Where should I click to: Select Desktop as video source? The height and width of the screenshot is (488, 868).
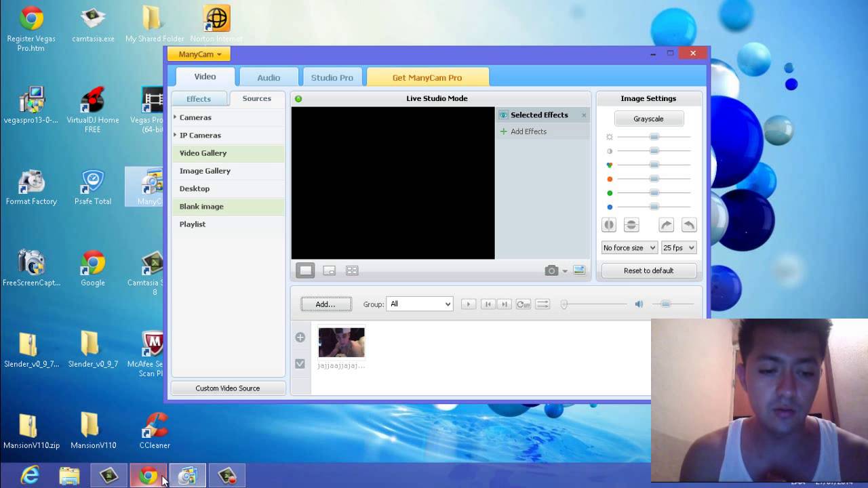point(229,188)
